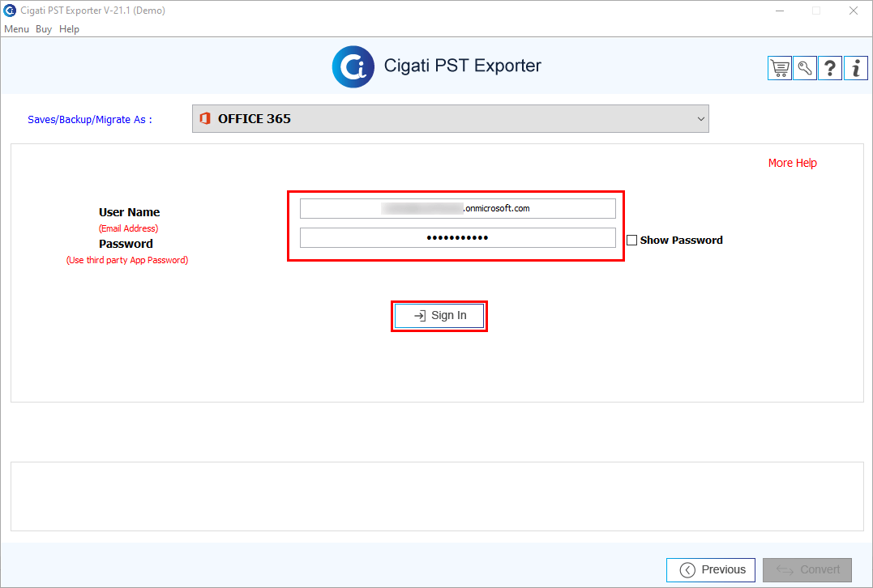Click the shopping cart buy icon

click(x=780, y=68)
